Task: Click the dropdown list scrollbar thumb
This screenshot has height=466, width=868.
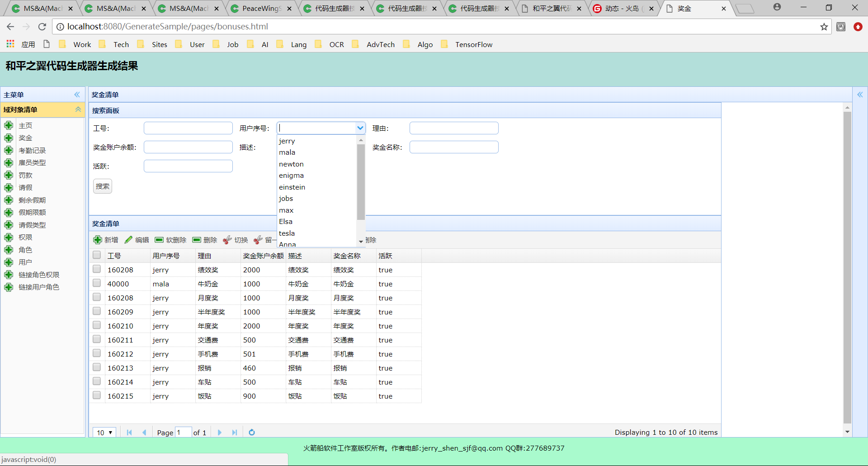Action: [x=361, y=182]
